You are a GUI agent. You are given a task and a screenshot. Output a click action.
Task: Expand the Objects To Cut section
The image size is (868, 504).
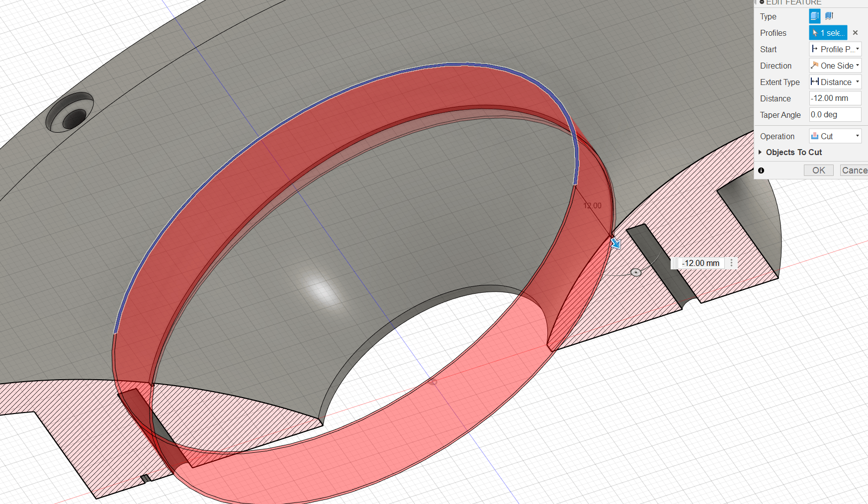[790, 152]
